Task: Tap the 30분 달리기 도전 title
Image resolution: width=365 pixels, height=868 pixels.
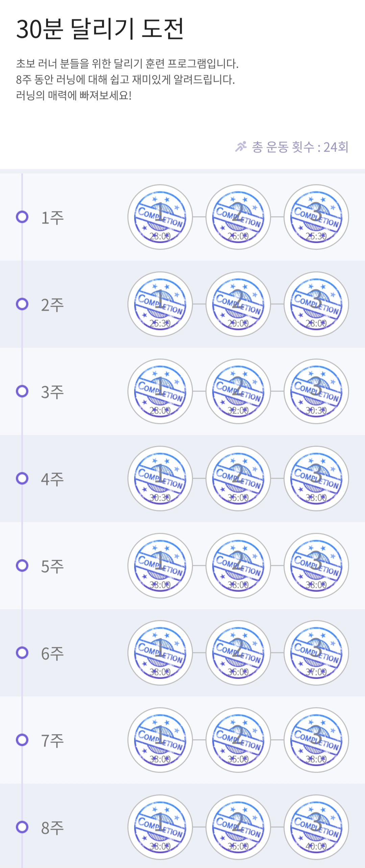Action: click(100, 29)
